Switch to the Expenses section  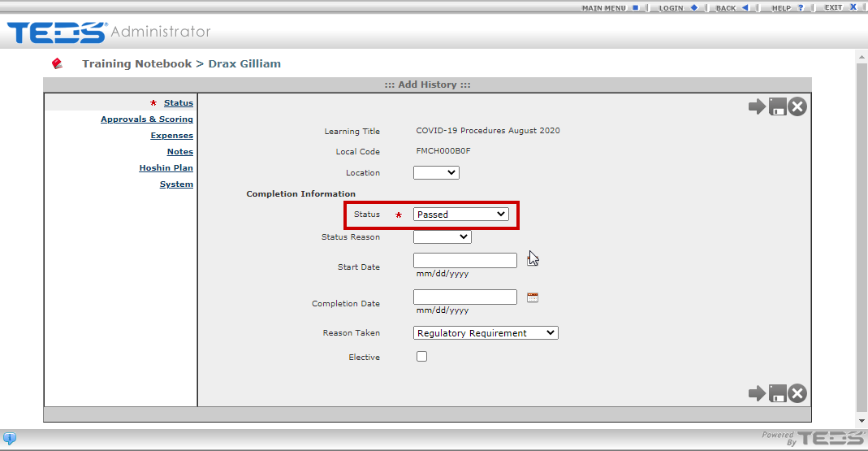pos(171,135)
